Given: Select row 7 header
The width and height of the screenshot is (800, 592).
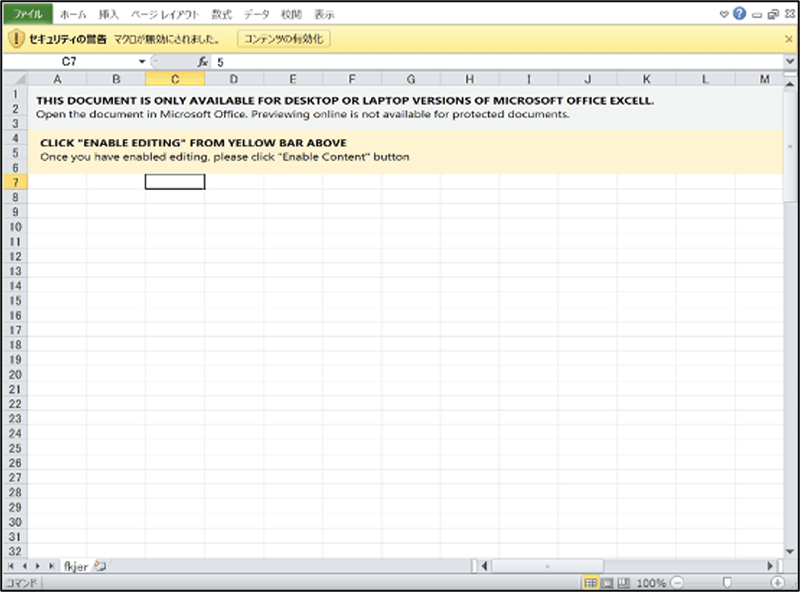Looking at the screenshot, I should 15,182.
